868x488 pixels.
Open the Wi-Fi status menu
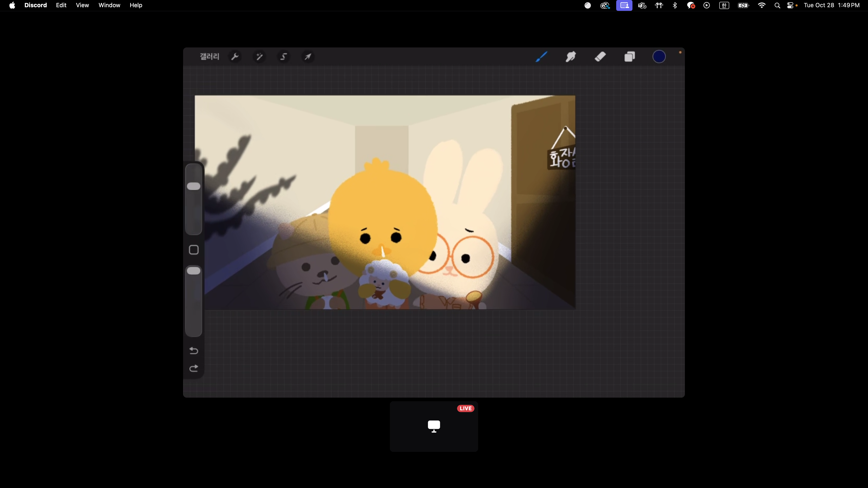tap(762, 5)
